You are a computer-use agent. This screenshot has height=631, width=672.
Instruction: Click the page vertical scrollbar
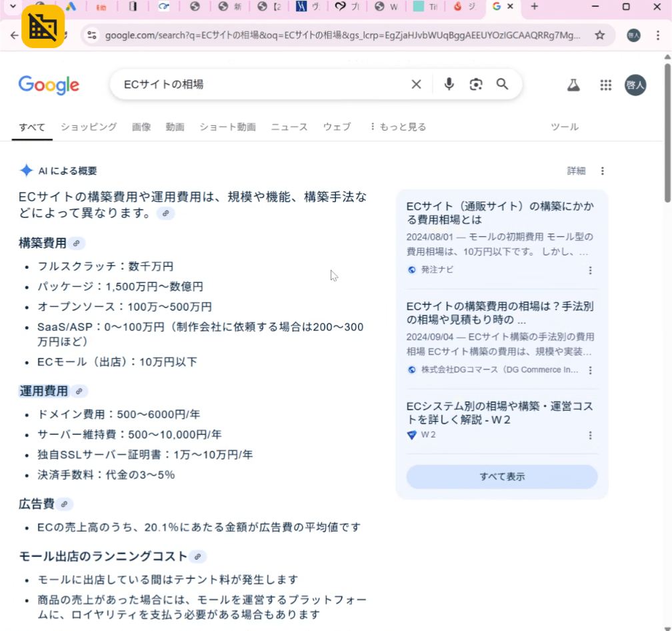pos(667,133)
